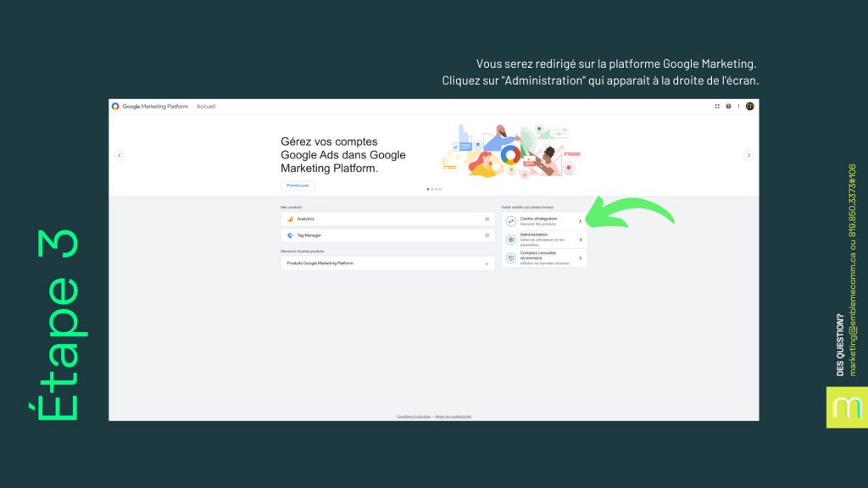Open chevron next to Administration

(580, 240)
